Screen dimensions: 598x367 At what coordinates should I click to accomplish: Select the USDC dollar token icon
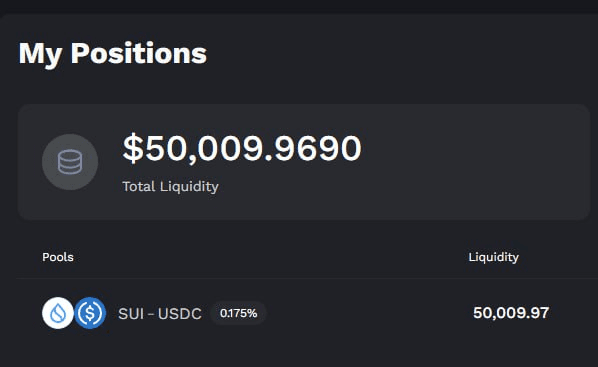(90, 313)
